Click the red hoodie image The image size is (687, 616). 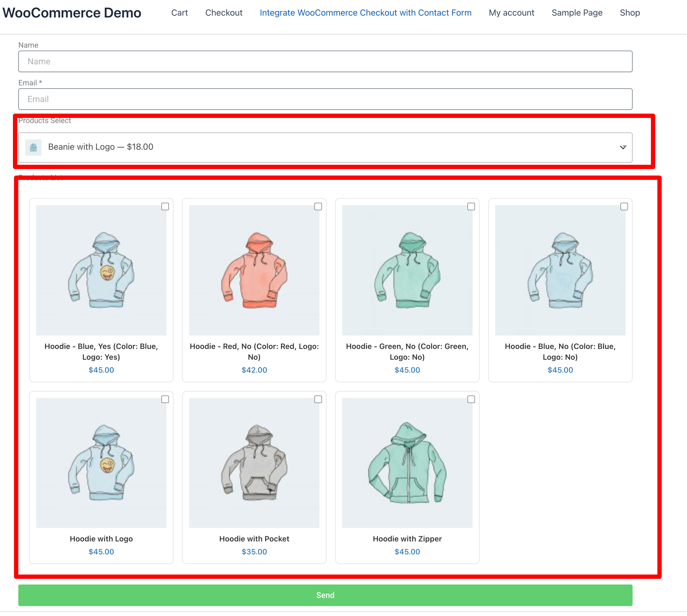click(254, 270)
